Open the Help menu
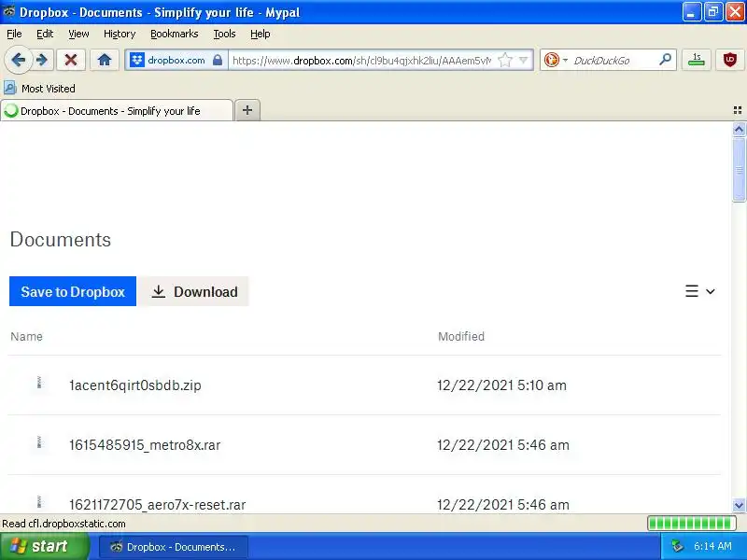The height and width of the screenshot is (560, 747). [x=261, y=34]
